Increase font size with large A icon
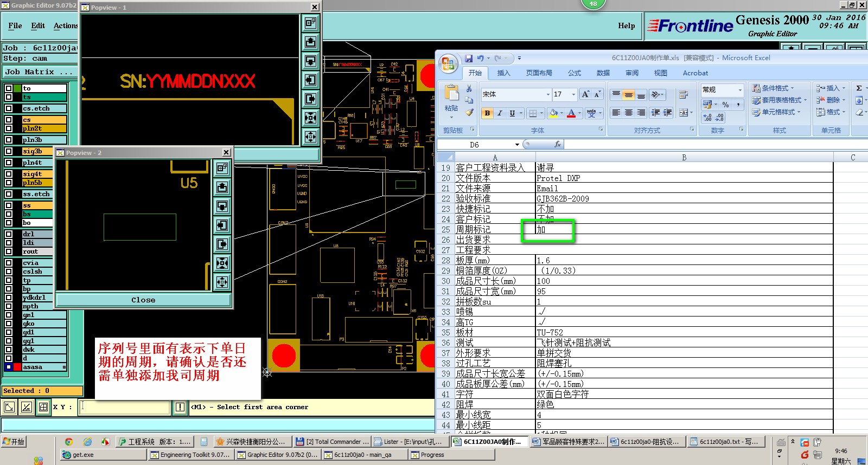 (585, 94)
